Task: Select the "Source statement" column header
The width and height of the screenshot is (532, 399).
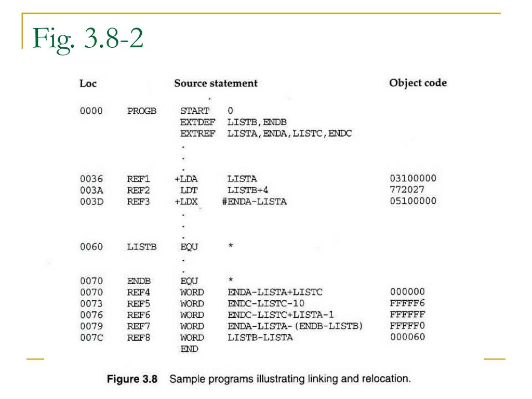Action: (x=216, y=84)
